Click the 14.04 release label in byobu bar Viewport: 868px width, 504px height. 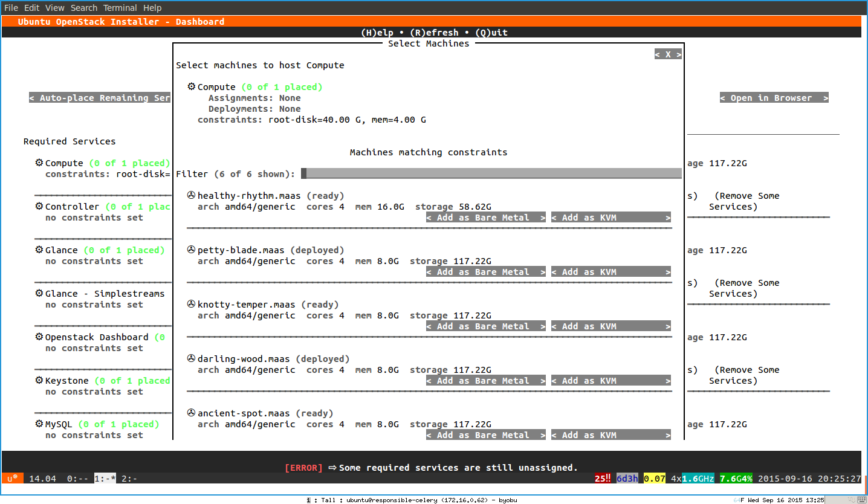pyautogui.click(x=42, y=479)
